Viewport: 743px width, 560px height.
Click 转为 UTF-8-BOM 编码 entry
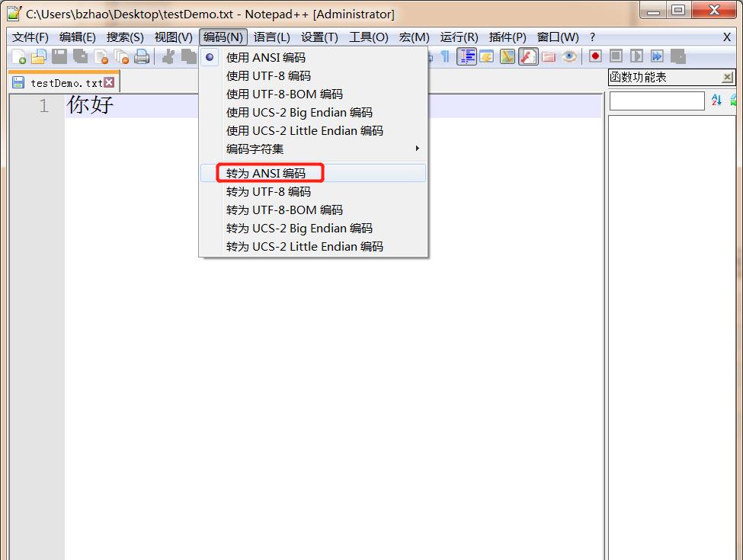[x=312, y=210]
